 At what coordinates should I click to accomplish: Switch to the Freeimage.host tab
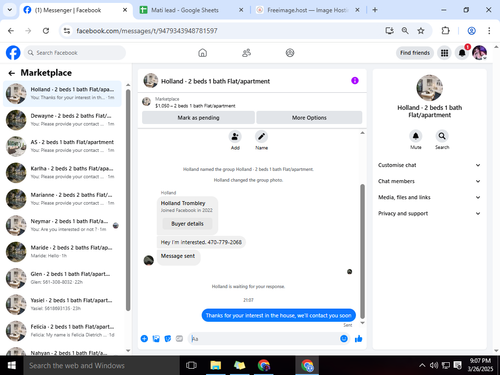307,10
